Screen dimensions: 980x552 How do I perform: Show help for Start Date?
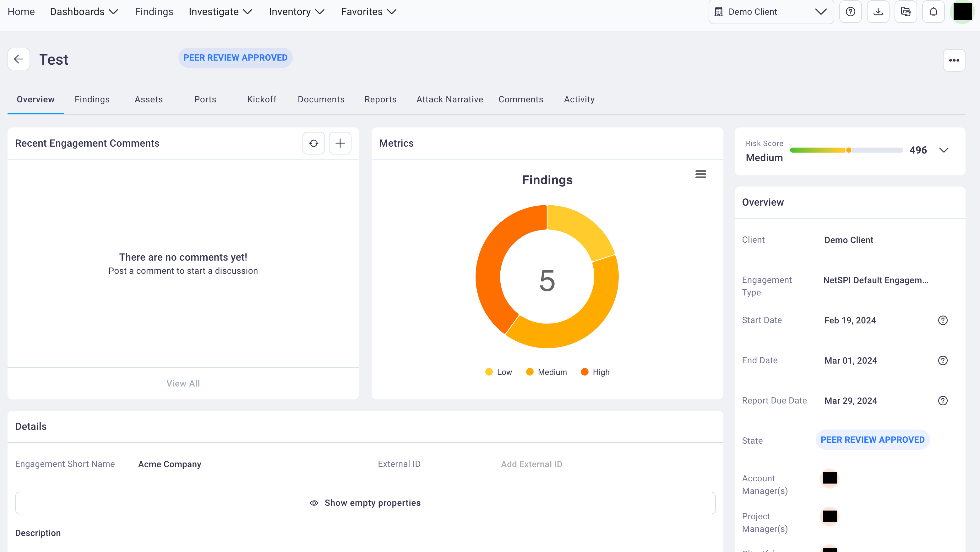click(942, 320)
